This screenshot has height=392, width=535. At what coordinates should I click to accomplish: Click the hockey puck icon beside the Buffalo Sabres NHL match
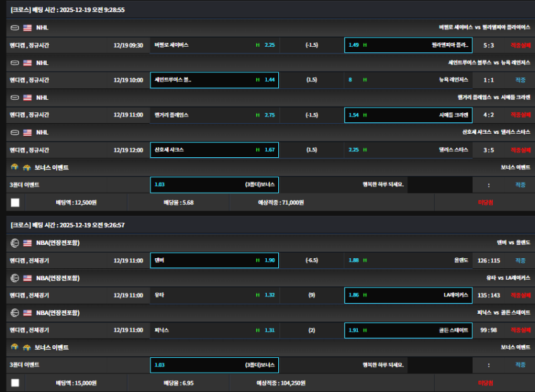tap(15, 28)
